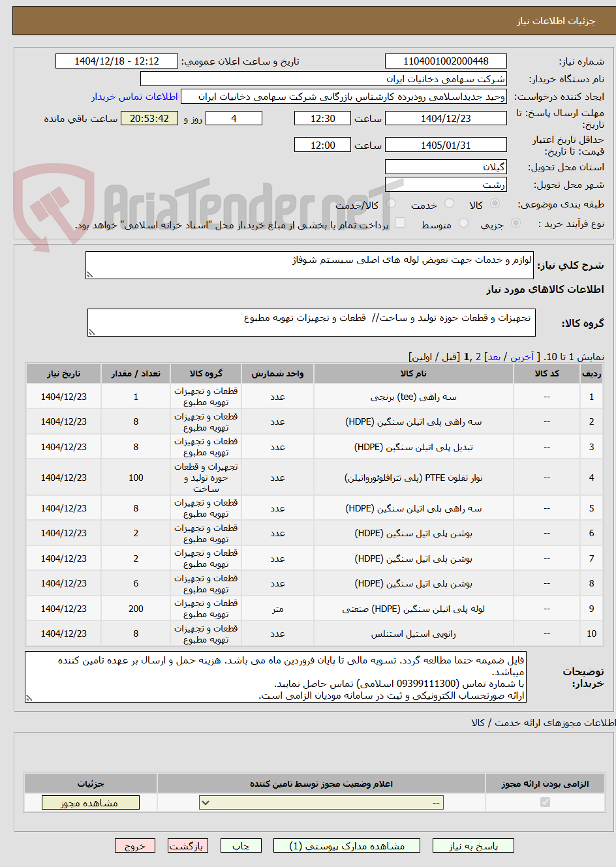Image resolution: width=616 pixels, height=867 pixels.
Task: Click the بازگشت back button
Action: pyautogui.click(x=187, y=846)
